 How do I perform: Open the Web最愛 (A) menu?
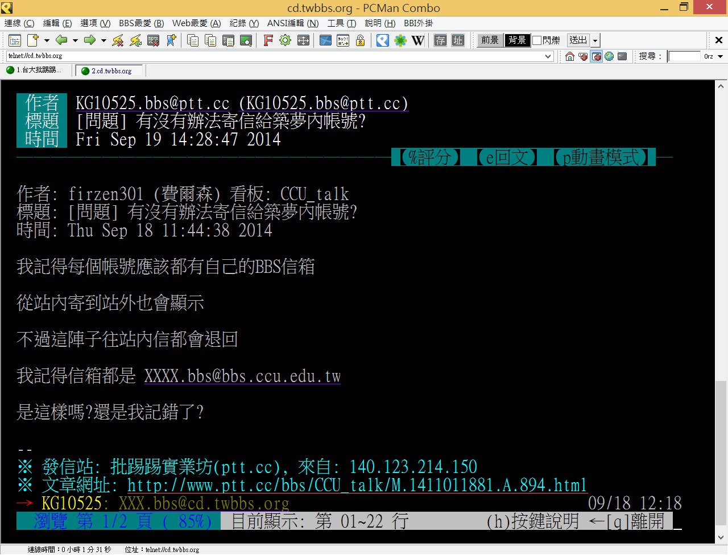pos(197,23)
